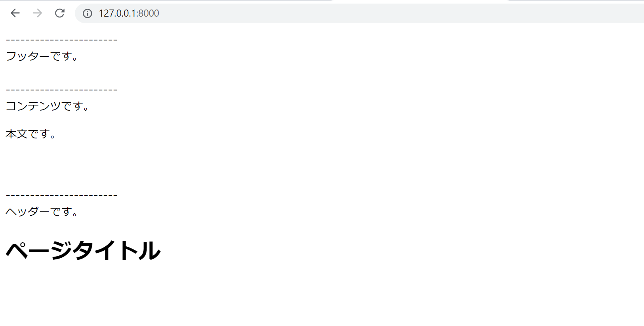This screenshot has width=644, height=326.
Task: Click the forward navigation arrow
Action: (x=38, y=13)
